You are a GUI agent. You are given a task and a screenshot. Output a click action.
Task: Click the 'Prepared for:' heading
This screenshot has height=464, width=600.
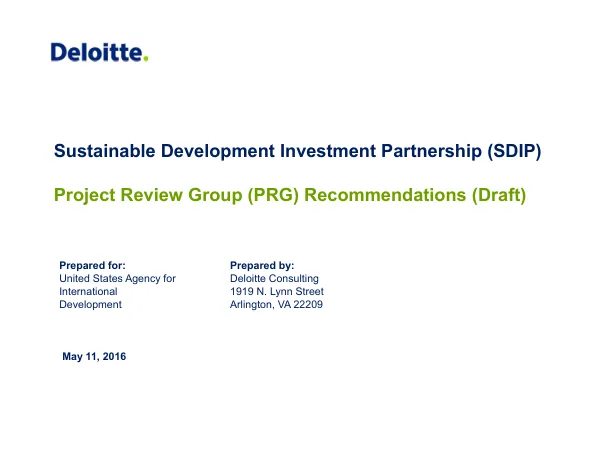[x=92, y=265]
